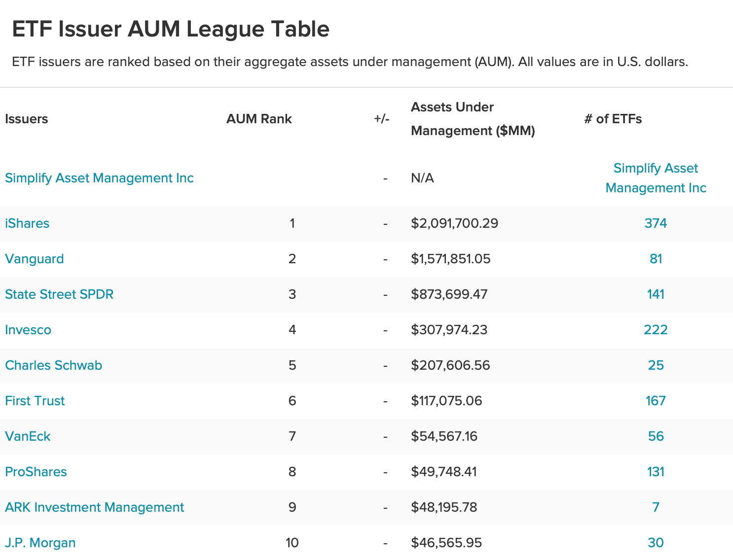
Task: Click the J.P. Morgan issuer link
Action: pyautogui.click(x=40, y=543)
